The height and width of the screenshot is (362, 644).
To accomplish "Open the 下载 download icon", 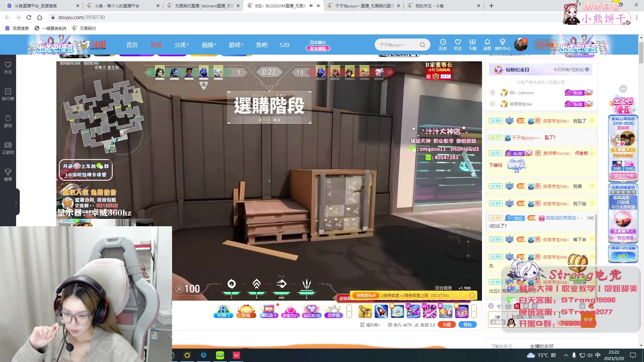I will pos(472,45).
